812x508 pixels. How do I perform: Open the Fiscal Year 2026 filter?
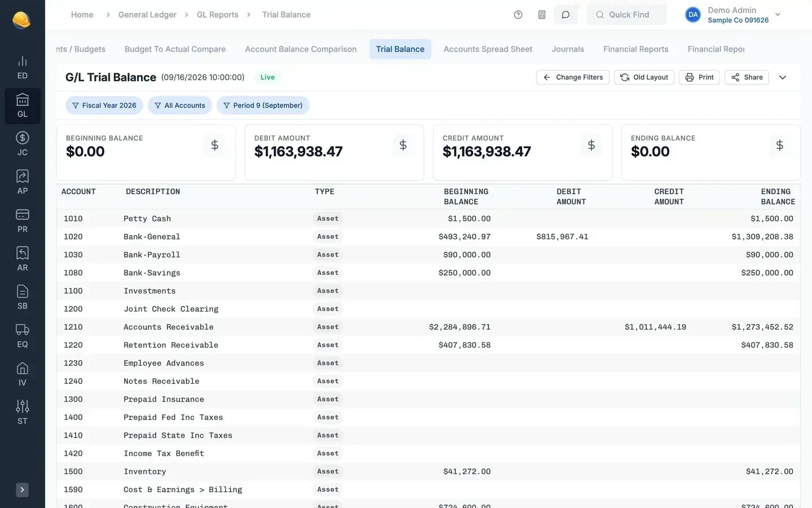tap(104, 106)
